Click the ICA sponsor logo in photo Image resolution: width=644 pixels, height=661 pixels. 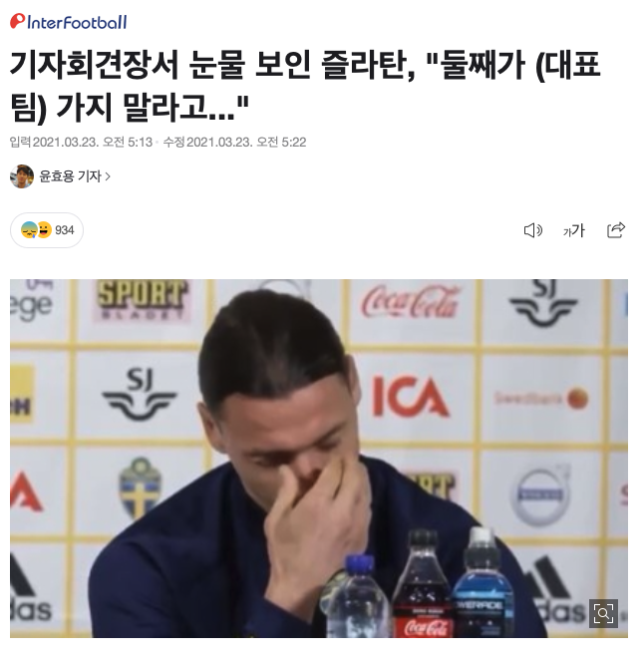pos(410,396)
